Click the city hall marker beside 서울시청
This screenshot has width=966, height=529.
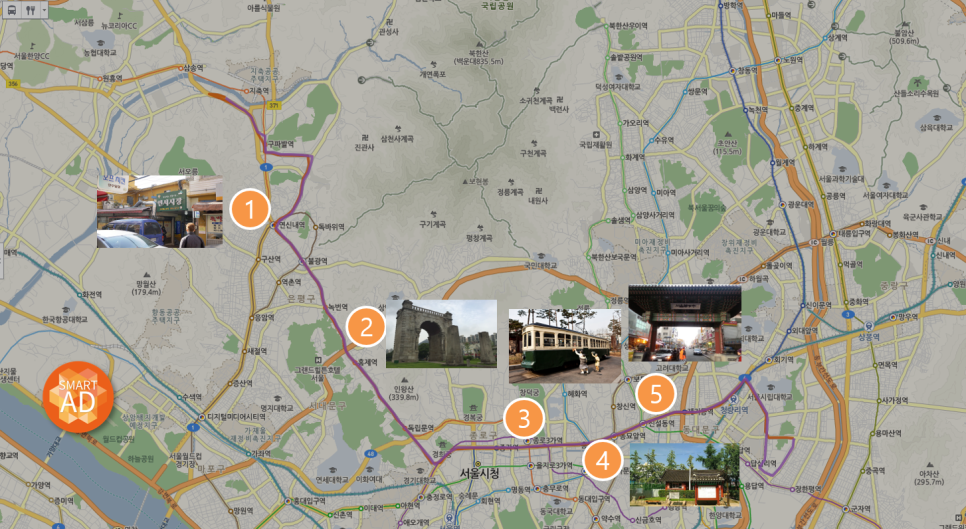(477, 463)
